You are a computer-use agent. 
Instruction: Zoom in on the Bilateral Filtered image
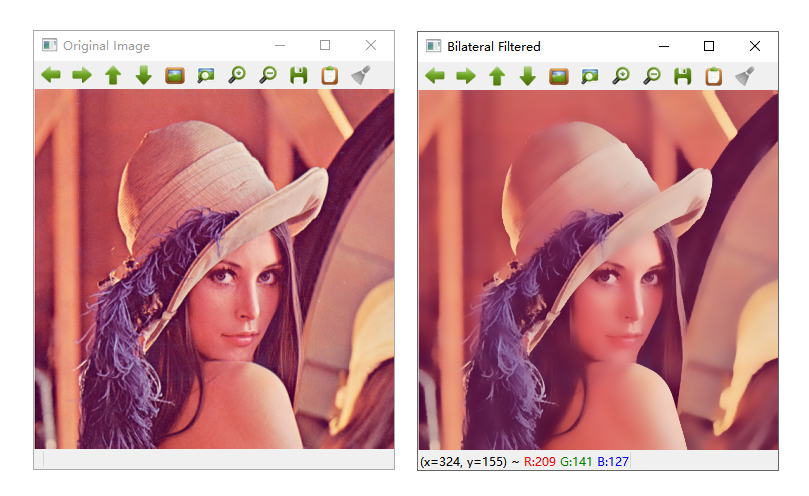coord(621,76)
